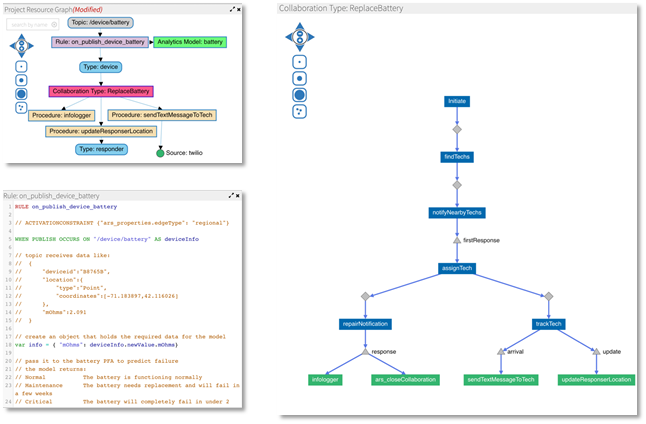Click the notifyNearbyTechs activity node
The height and width of the screenshot is (424, 646).
point(455,212)
